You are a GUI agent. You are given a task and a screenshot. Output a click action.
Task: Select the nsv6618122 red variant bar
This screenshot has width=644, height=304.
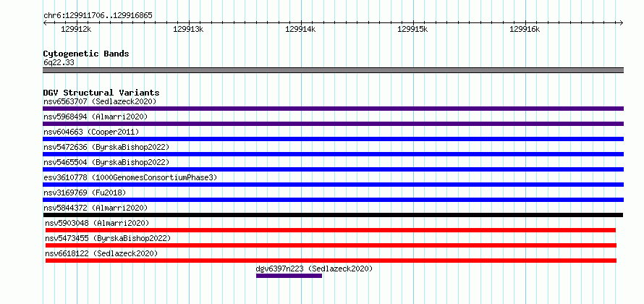click(x=331, y=261)
